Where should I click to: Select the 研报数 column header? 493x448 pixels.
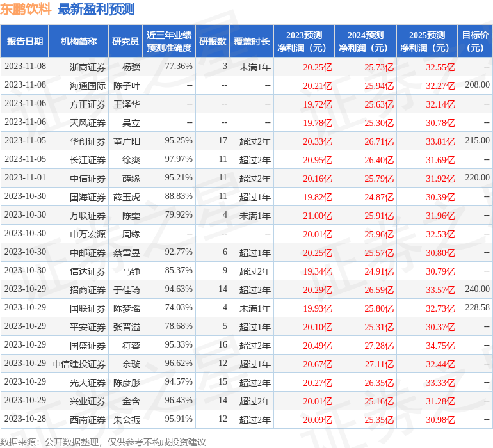213,41
